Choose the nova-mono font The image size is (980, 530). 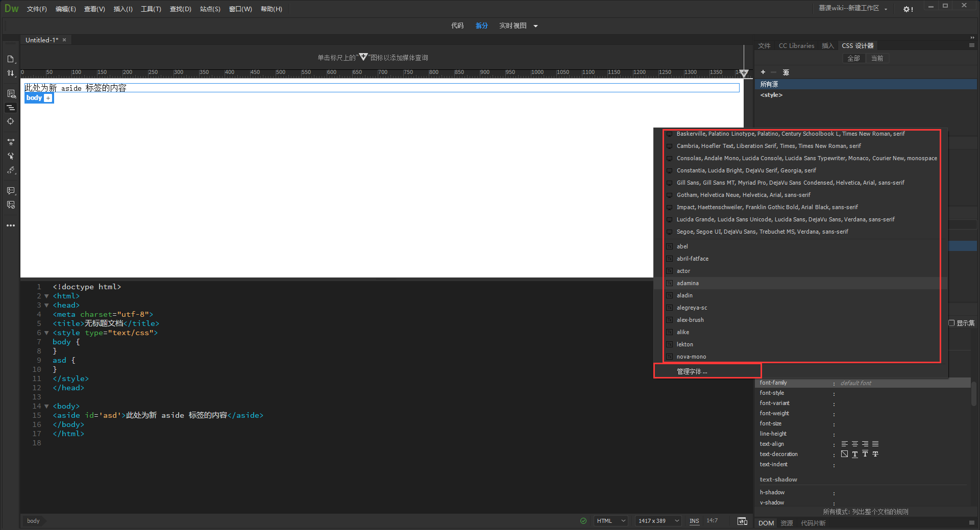click(x=800, y=357)
